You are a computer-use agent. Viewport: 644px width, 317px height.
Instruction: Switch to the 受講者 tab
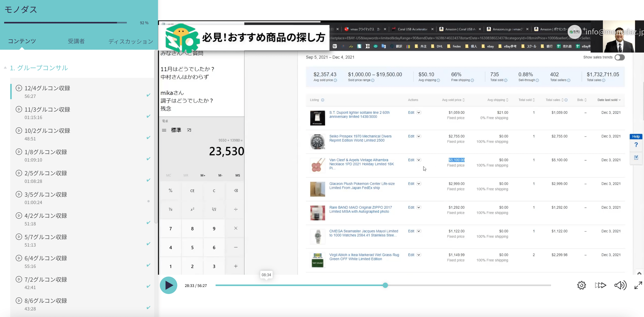76,41
